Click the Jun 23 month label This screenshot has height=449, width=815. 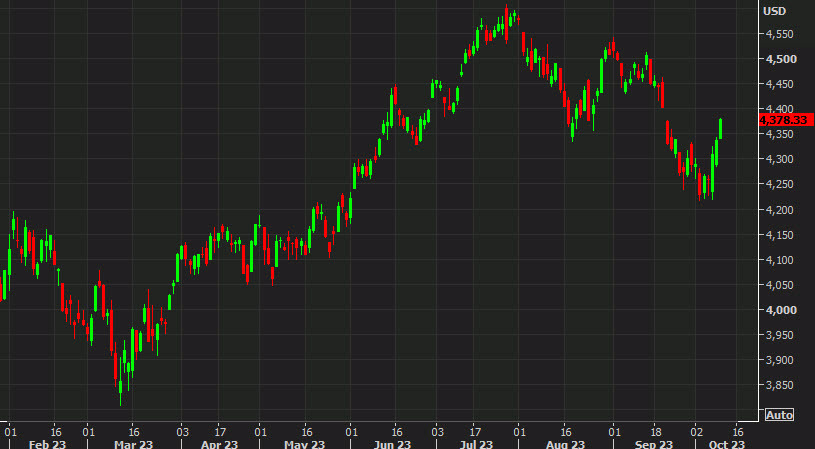point(393,444)
